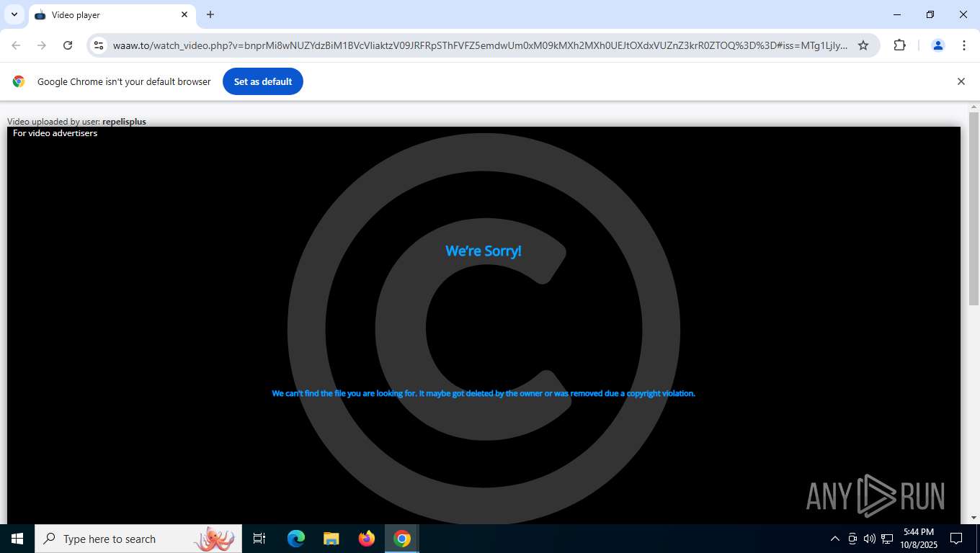Viewport: 980px width, 553px height.
Task: Close the Video player tab
Action: point(184,14)
